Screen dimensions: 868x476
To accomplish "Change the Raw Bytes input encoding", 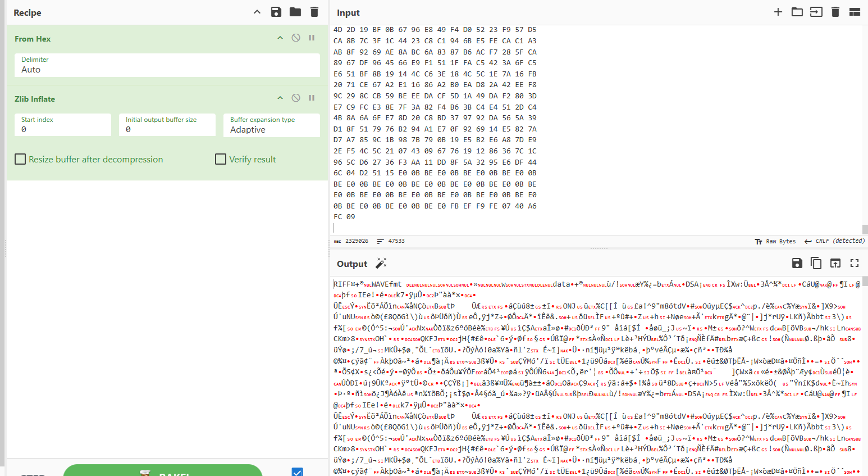I will pos(775,242).
